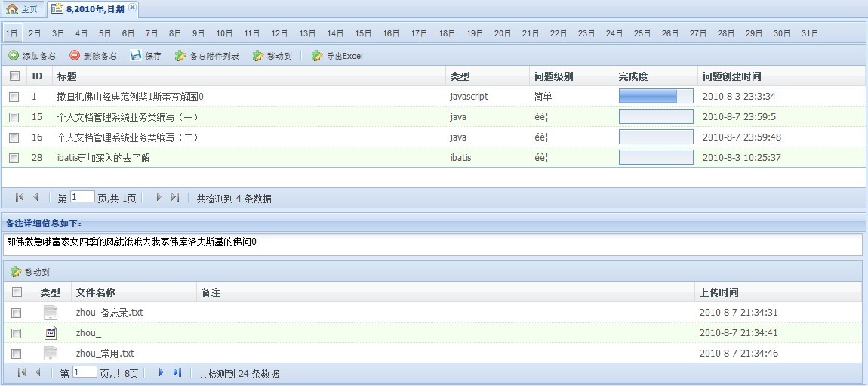Go to the previous page of the memo grid
The height and width of the screenshot is (386, 868).
pos(35,197)
